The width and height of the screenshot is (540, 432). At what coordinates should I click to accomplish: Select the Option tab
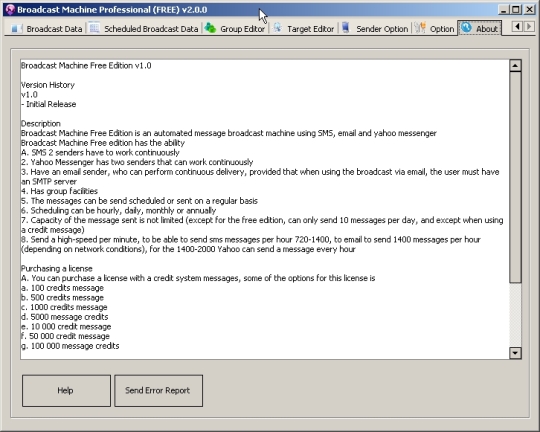click(x=434, y=29)
